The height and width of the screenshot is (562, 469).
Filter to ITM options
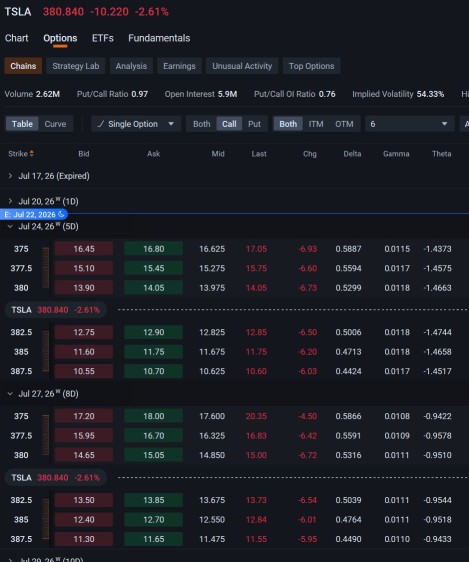(x=316, y=124)
